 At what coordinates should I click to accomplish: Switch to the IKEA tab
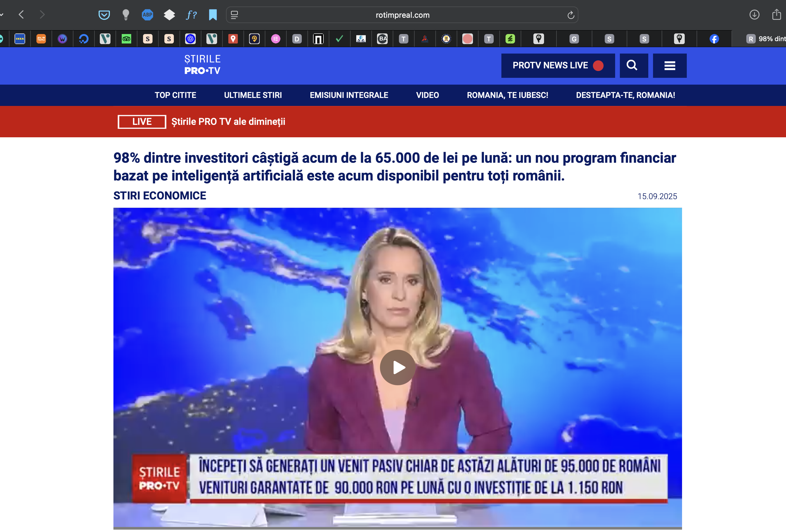pyautogui.click(x=20, y=39)
